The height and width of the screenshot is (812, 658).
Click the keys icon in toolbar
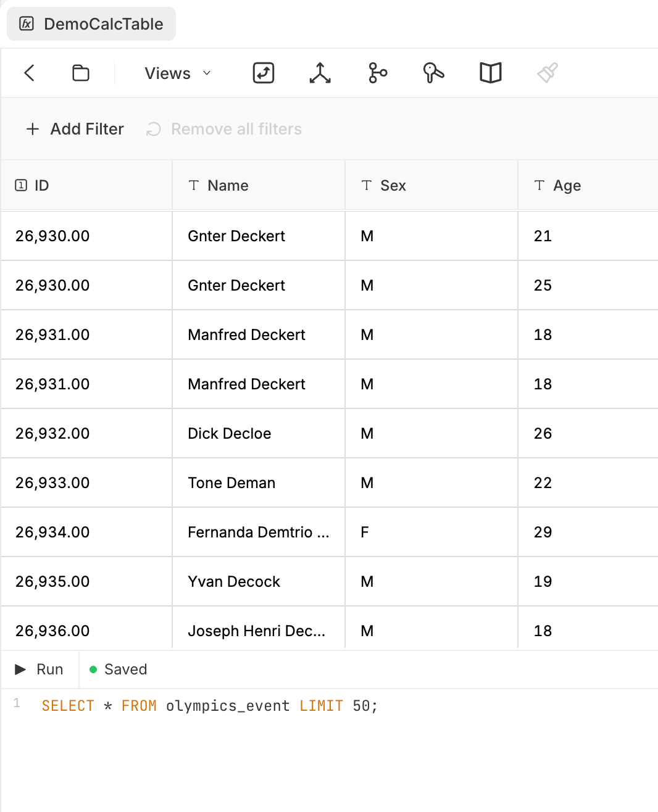[x=433, y=73]
